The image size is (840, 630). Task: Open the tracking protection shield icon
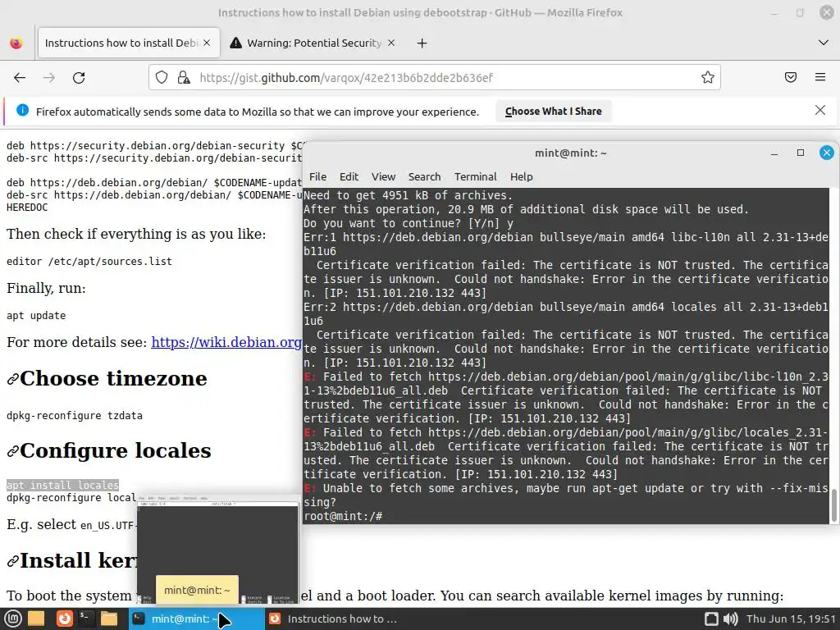[x=162, y=78]
